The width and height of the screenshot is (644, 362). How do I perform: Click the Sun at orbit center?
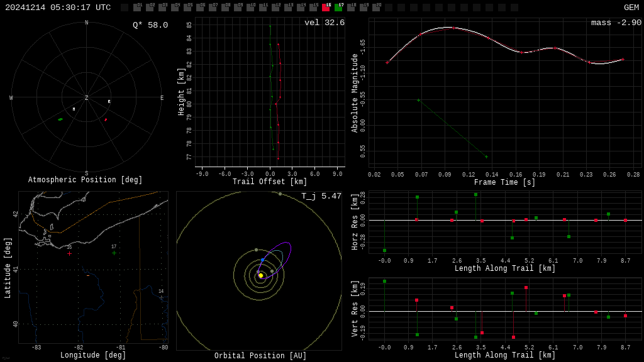coord(260,275)
